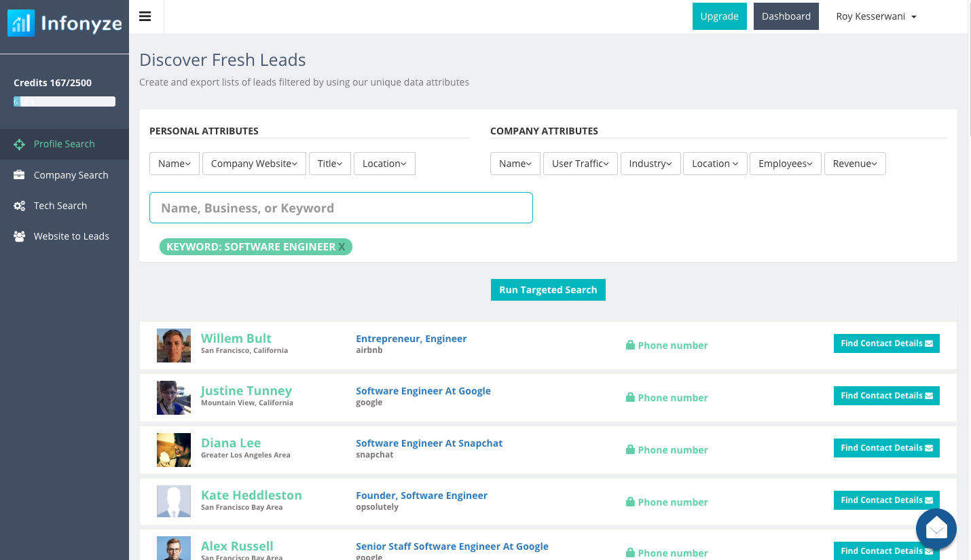Viewport: 971px width, 560px height.
Task: Expand the Revenue filter dropdown
Action: pos(855,164)
